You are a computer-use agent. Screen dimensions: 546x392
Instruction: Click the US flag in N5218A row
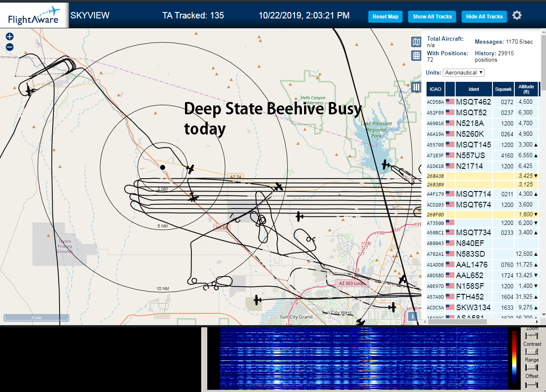tap(450, 123)
